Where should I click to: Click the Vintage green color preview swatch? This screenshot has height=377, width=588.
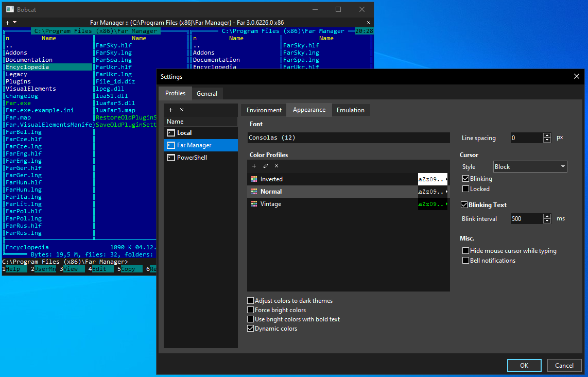pos(432,204)
